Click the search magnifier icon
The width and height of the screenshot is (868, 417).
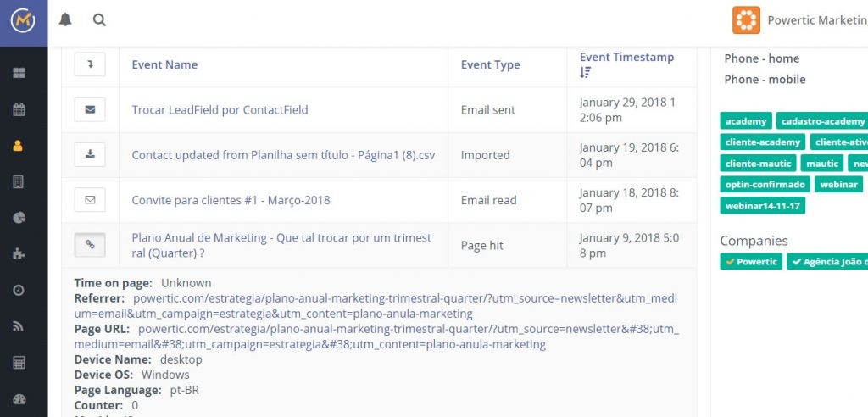click(x=99, y=20)
